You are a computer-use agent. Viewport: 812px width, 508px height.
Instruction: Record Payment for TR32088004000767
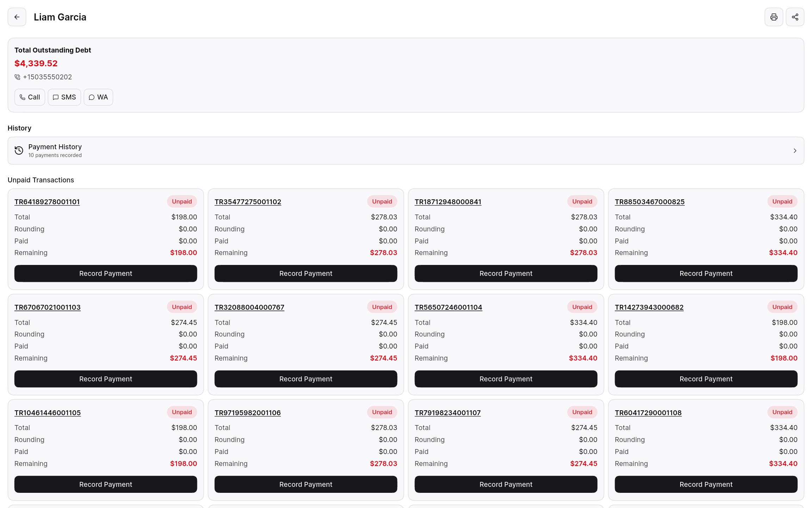pos(306,379)
